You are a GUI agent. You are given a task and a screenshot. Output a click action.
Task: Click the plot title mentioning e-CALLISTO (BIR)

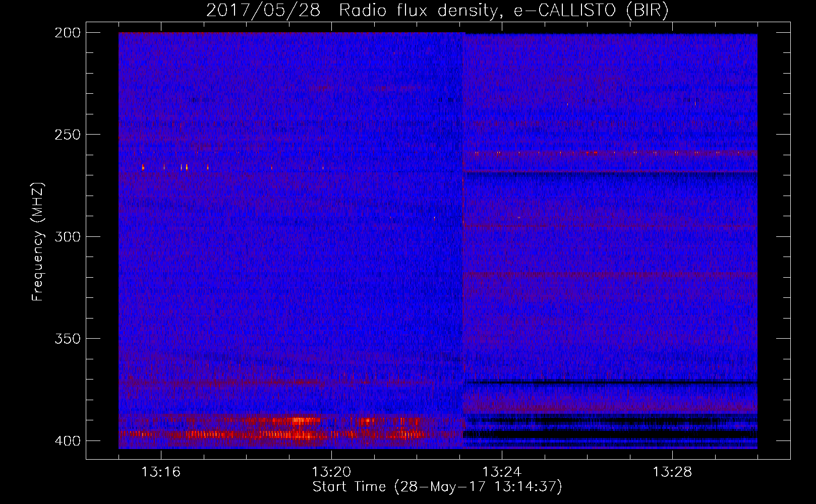(x=437, y=11)
